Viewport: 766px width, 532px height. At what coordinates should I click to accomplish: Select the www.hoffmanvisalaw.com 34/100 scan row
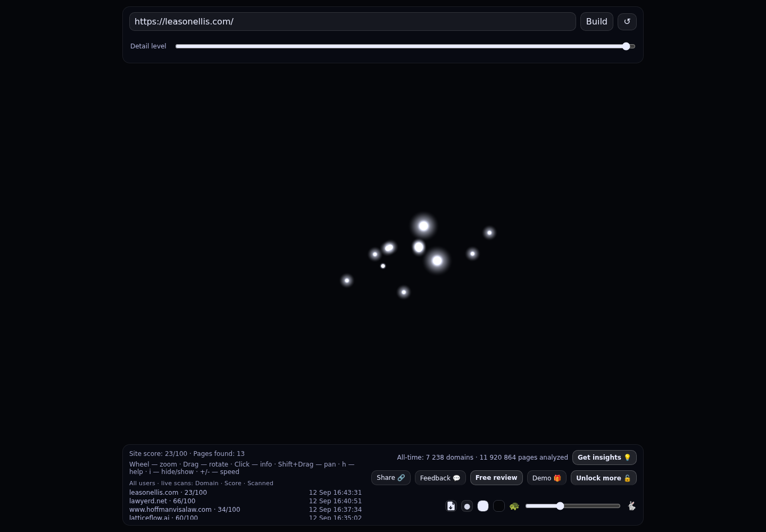tap(245, 510)
